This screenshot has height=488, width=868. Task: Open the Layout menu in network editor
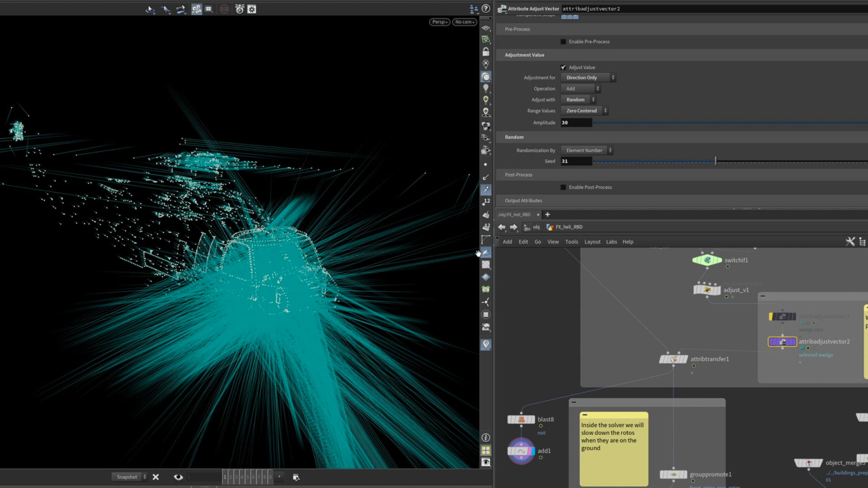pyautogui.click(x=592, y=242)
